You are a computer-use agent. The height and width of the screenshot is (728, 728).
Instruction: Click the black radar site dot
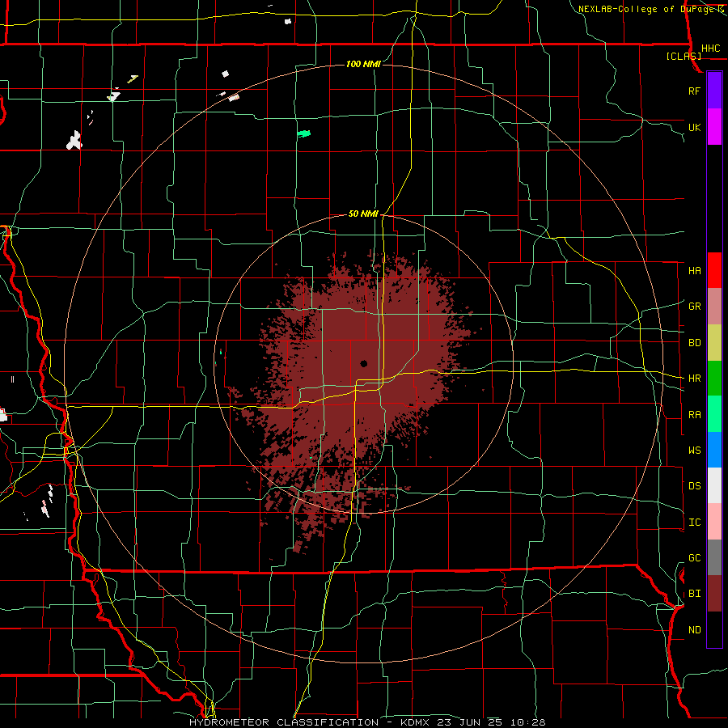[363, 363]
